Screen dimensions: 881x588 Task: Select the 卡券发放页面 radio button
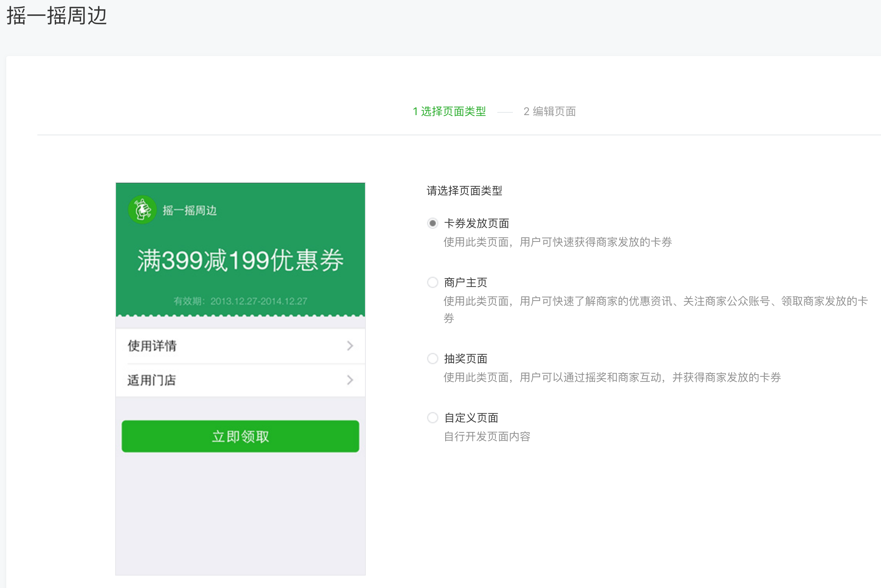coord(432,223)
